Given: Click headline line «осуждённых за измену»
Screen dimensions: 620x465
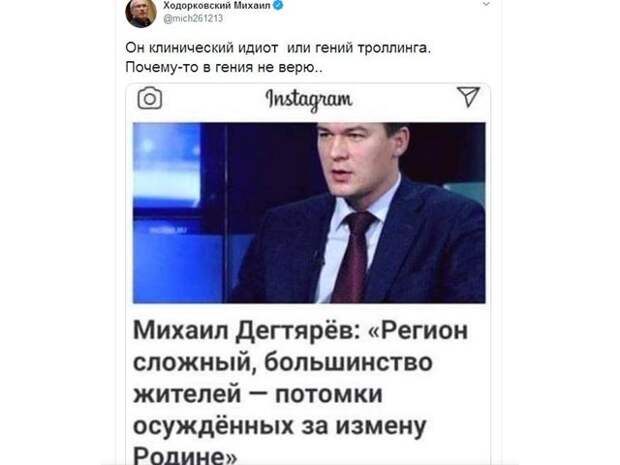Looking at the screenshot, I should pyautogui.click(x=280, y=426).
